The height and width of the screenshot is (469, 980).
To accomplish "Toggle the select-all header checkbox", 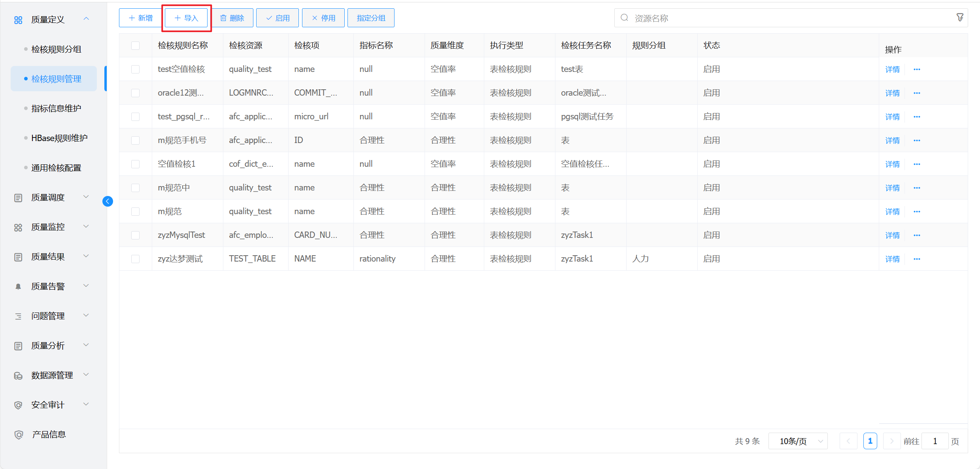I will pos(135,45).
